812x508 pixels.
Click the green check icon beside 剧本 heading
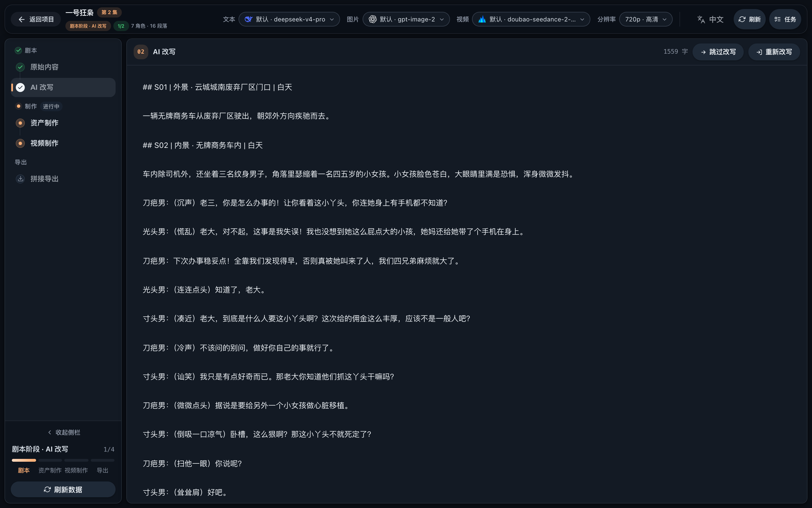coord(18,51)
